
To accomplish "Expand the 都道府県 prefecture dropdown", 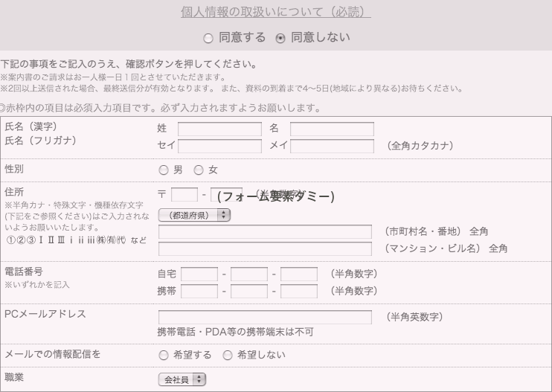I will [x=195, y=215].
